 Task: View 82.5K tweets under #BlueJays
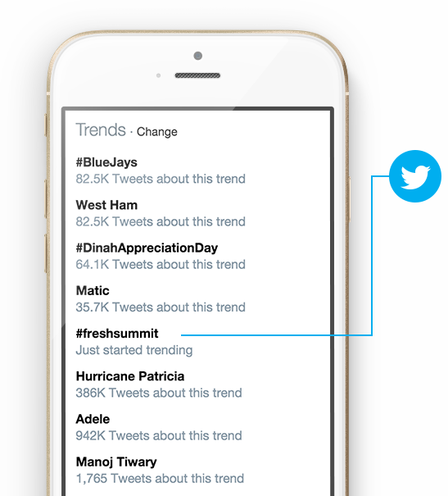161,179
